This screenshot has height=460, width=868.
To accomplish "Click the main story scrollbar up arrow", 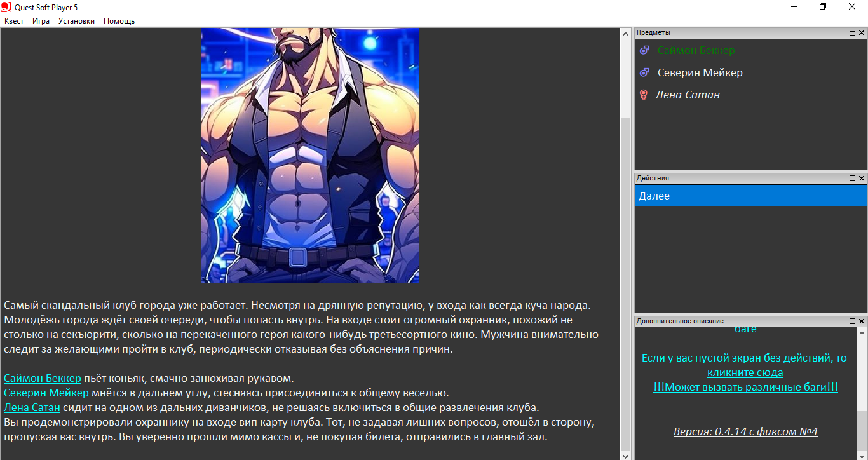I will coord(625,32).
